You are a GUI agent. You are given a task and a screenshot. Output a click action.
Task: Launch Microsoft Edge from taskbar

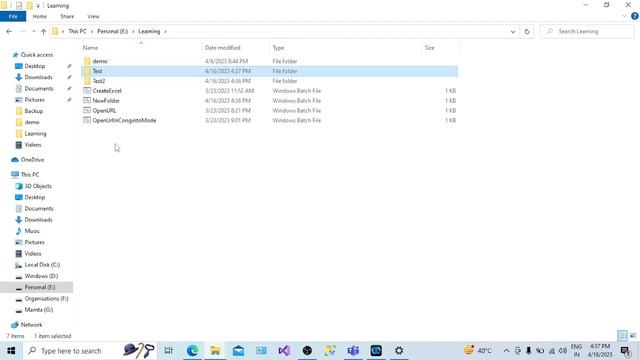(x=192, y=351)
